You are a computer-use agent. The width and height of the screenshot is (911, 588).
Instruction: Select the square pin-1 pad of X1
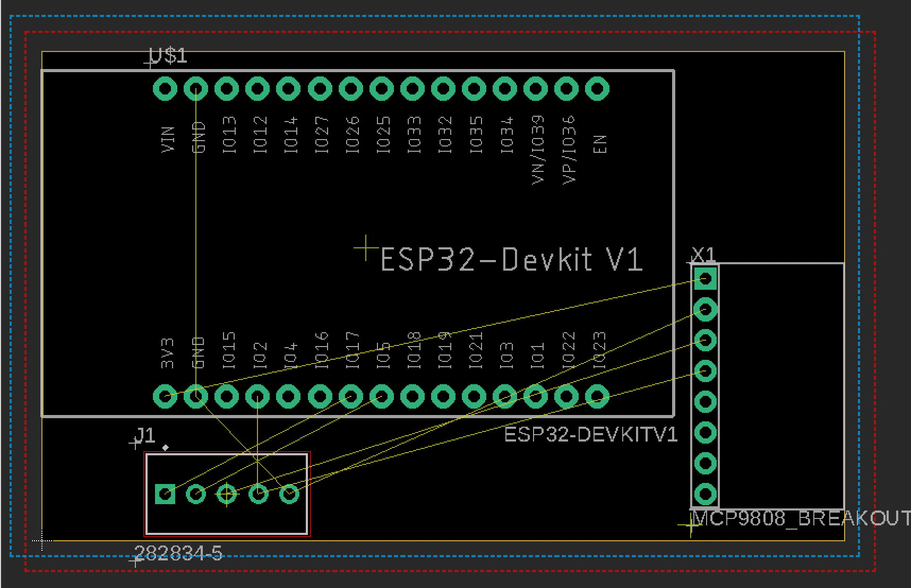(x=706, y=278)
